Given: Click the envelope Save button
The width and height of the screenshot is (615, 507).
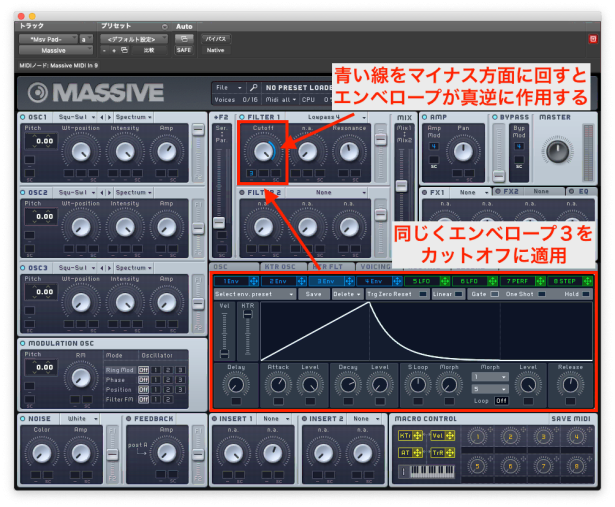Looking at the screenshot, I should click(313, 294).
